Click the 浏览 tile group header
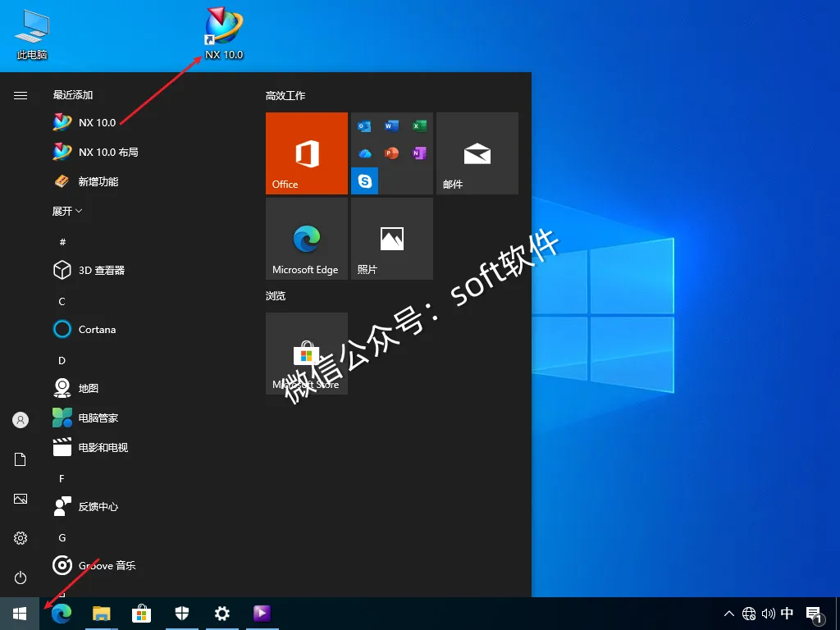 276,295
